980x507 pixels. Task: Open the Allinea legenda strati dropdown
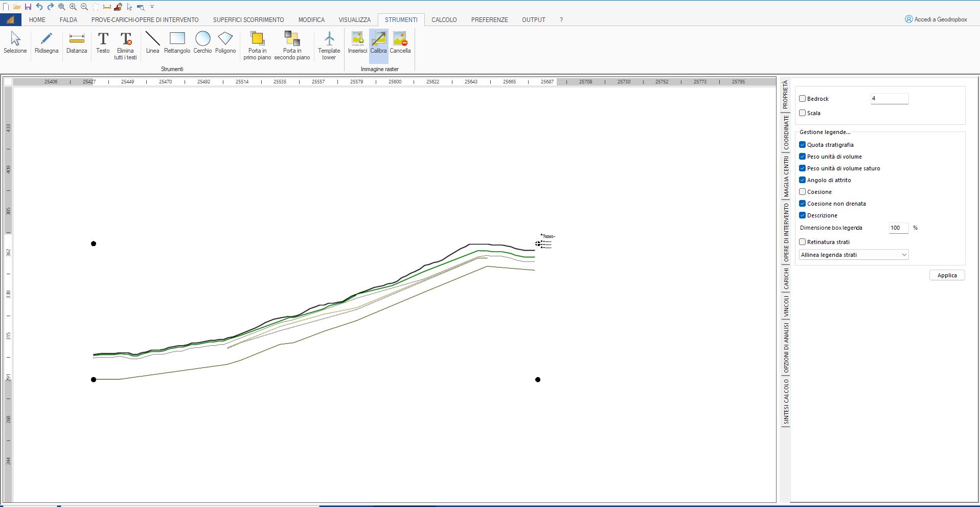(x=853, y=255)
